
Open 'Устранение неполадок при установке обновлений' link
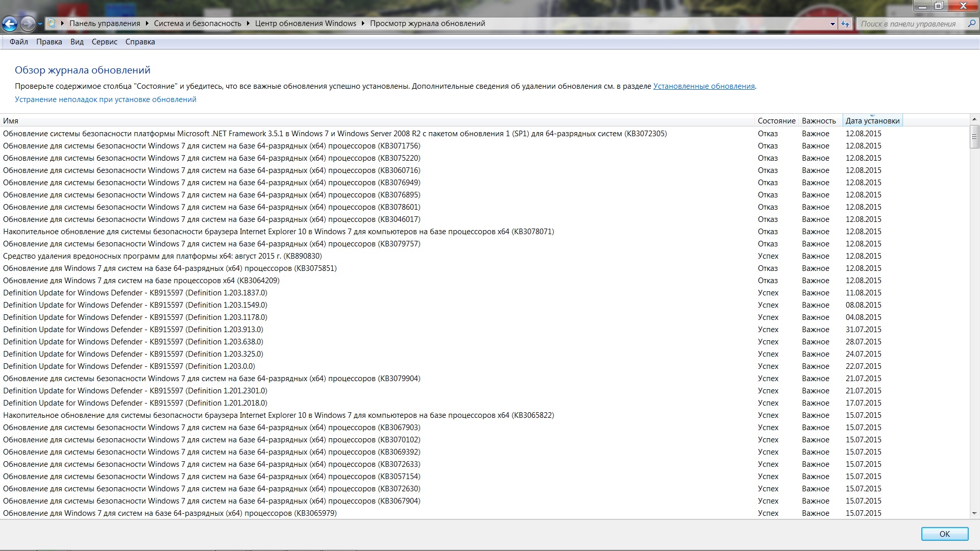(x=106, y=99)
